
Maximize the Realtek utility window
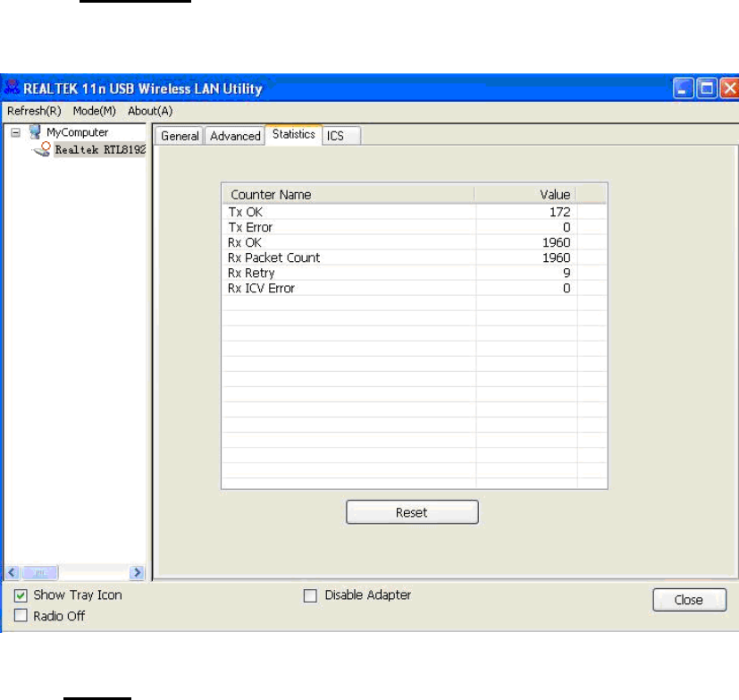coord(707,89)
